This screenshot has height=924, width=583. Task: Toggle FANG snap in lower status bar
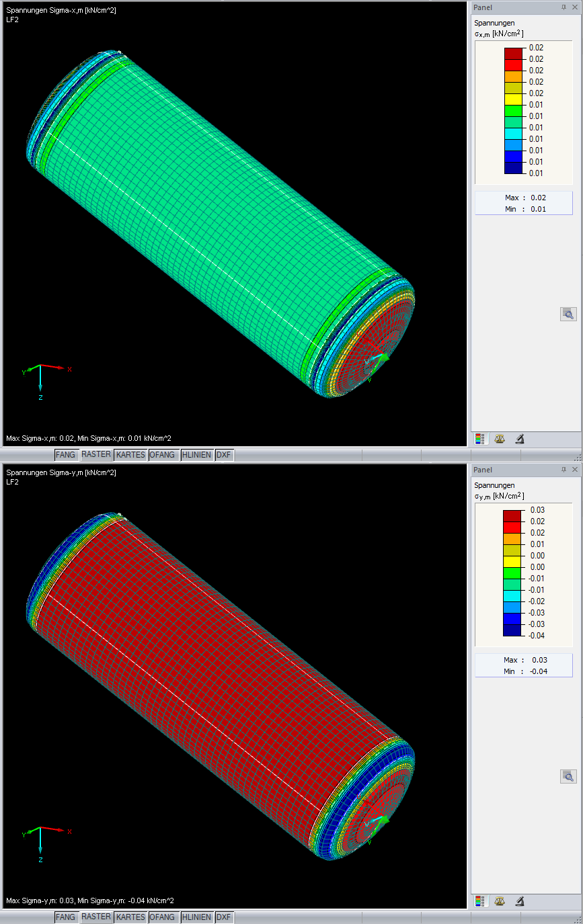click(x=65, y=917)
